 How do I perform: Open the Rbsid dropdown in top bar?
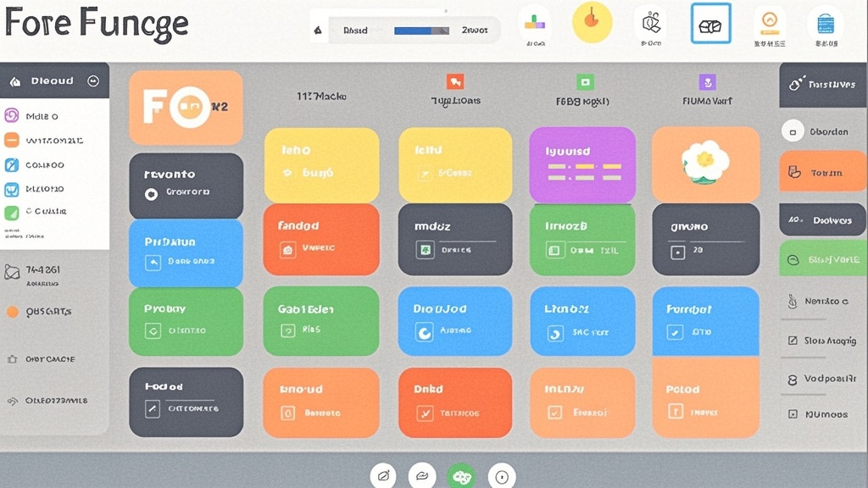coord(355,30)
